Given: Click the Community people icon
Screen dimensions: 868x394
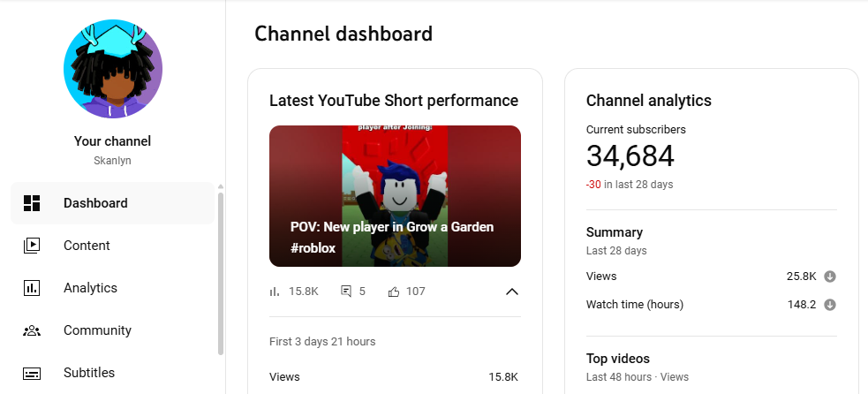Looking at the screenshot, I should pos(32,330).
